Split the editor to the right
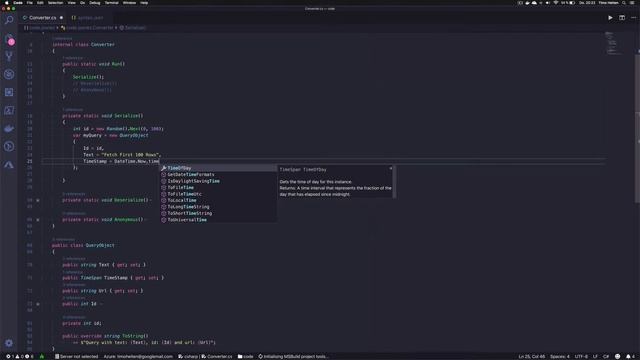Viewport: 640px width, 360px height. pyautogui.click(x=622, y=18)
